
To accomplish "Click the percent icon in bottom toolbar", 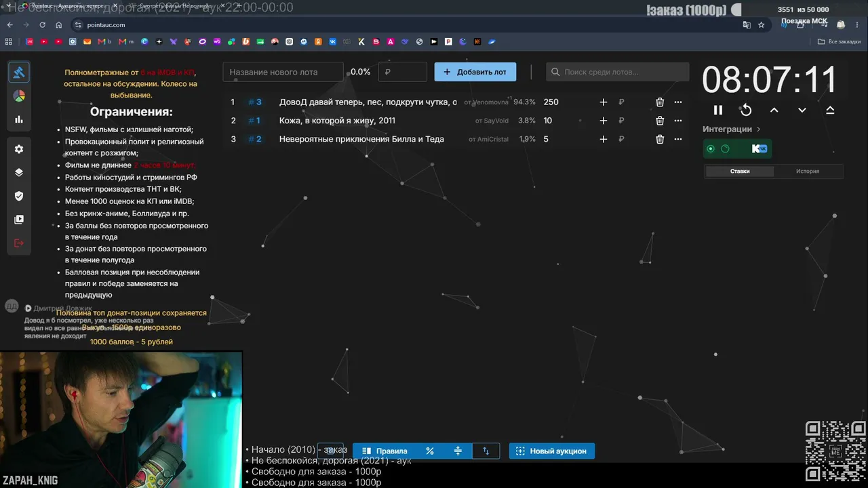I will click(430, 451).
